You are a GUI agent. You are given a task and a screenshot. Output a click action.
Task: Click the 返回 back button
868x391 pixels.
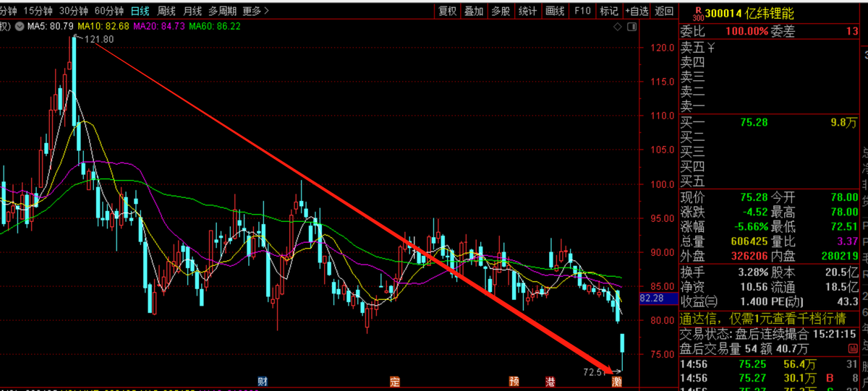(x=663, y=11)
